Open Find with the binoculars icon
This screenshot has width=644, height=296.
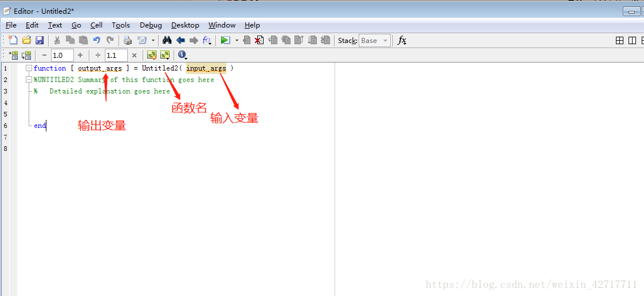point(167,40)
